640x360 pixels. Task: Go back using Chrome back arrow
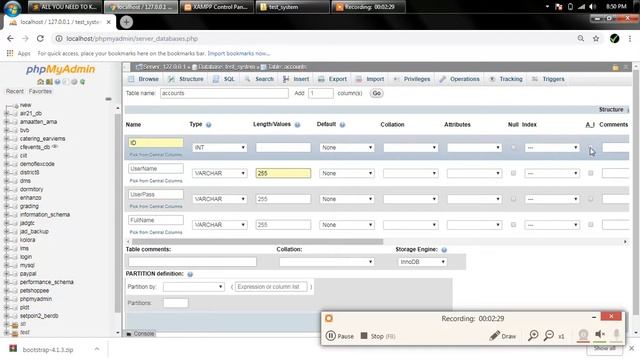pyautogui.click(x=10, y=38)
